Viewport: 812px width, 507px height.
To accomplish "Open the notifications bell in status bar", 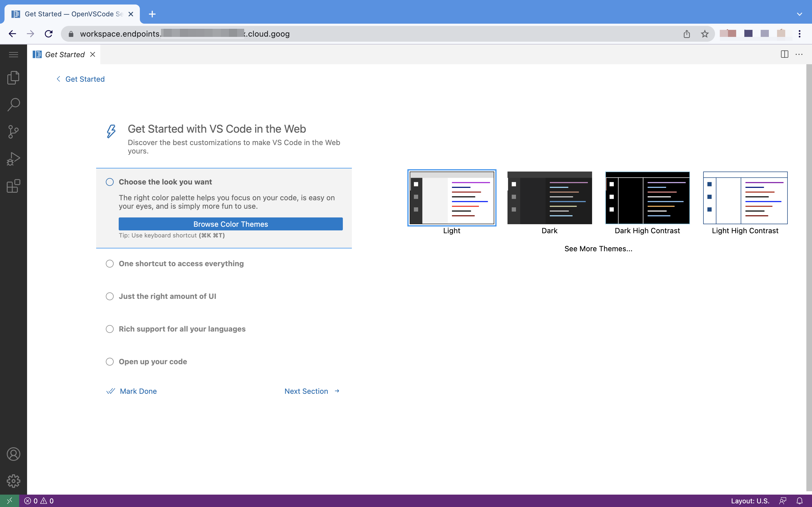I will [800, 501].
